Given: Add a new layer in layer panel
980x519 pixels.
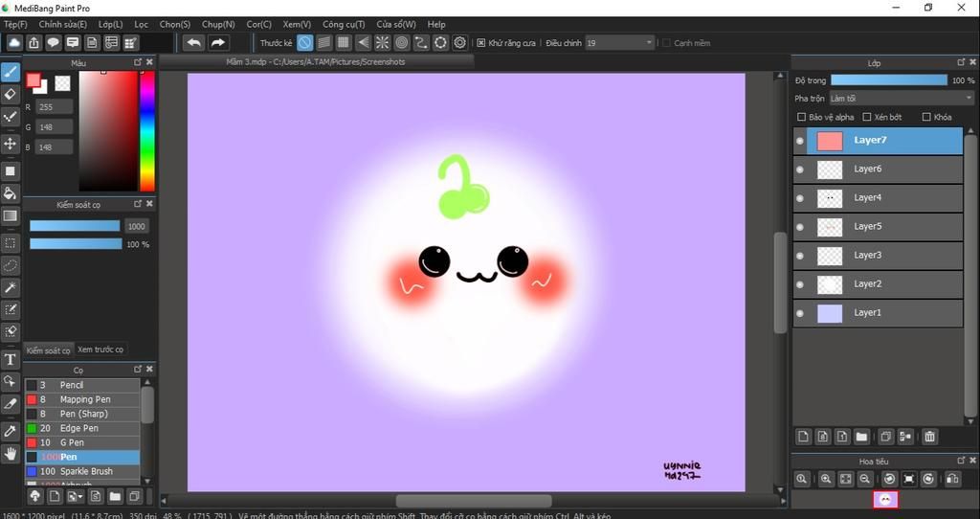Looking at the screenshot, I should [x=803, y=437].
